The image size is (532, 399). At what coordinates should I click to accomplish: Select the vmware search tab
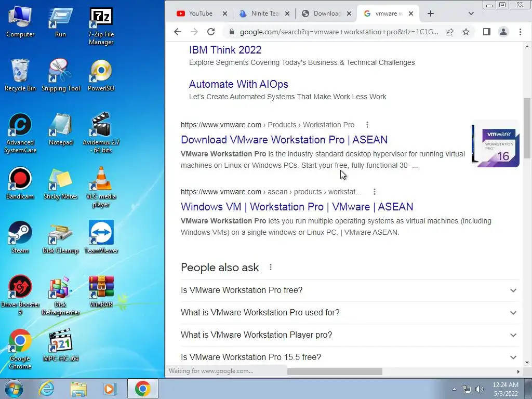point(388,14)
